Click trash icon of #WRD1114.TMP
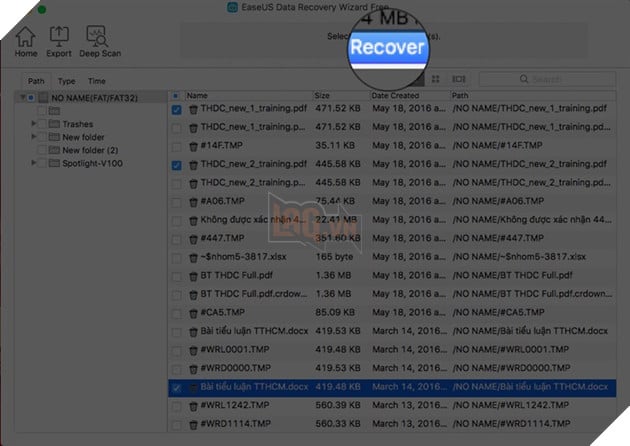 pyautogui.click(x=193, y=425)
